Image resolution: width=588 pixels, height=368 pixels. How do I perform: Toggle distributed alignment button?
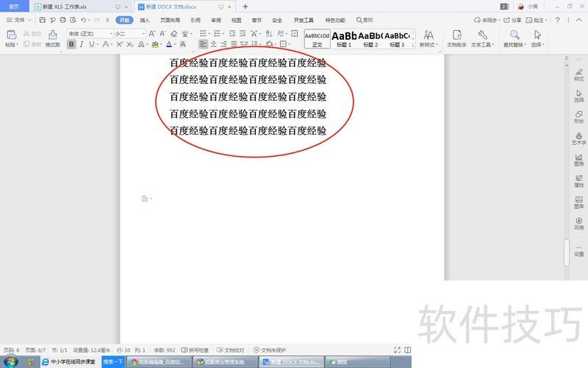[244, 44]
